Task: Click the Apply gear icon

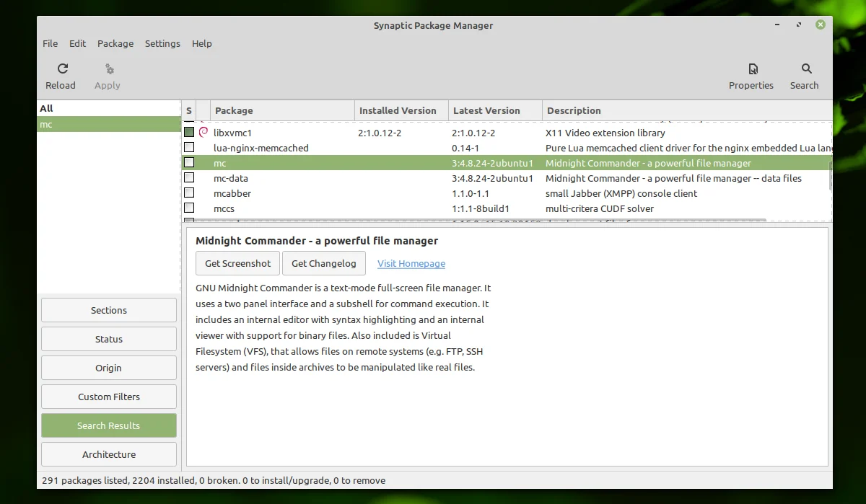Action: 109,69
